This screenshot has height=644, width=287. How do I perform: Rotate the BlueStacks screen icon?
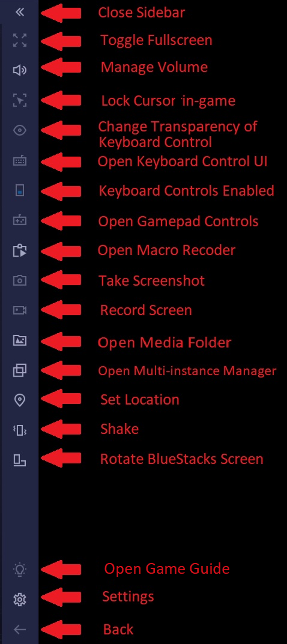pyautogui.click(x=20, y=460)
